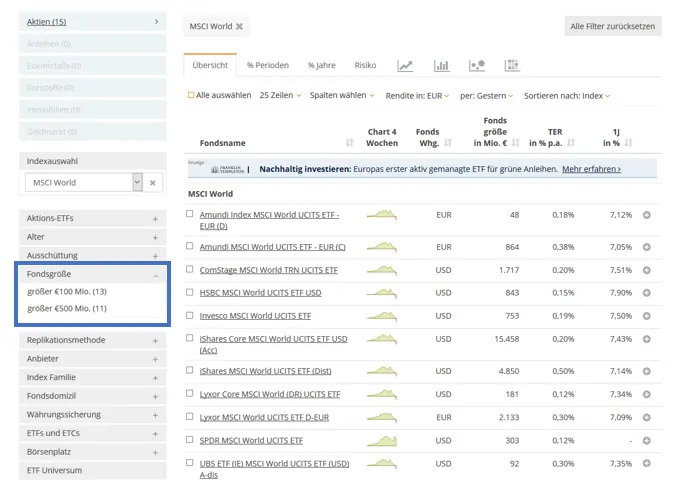Add Amundi Index MSCI World EUR (D) via plus icon
This screenshot has width=681, height=491.
647,215
